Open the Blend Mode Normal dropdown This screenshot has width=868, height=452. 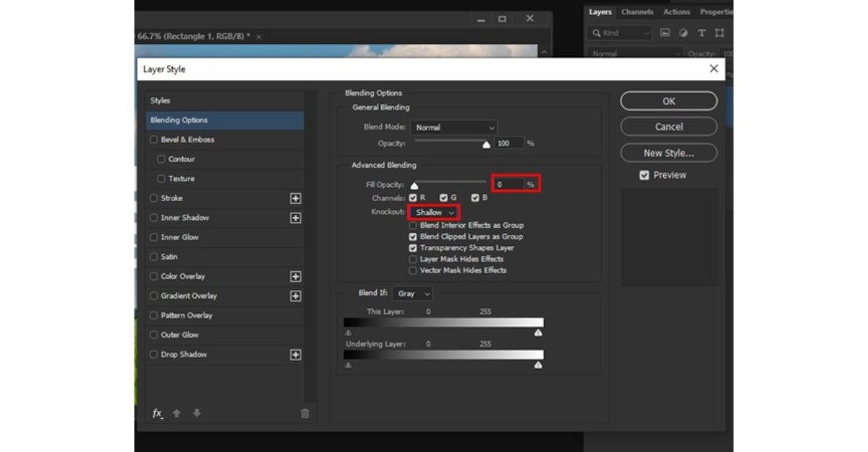(x=454, y=127)
